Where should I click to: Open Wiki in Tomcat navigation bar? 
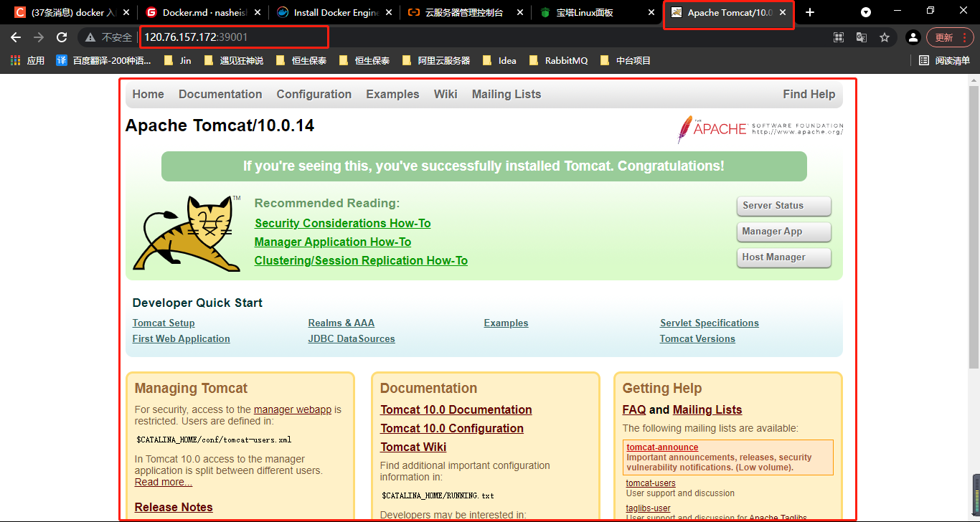point(446,94)
